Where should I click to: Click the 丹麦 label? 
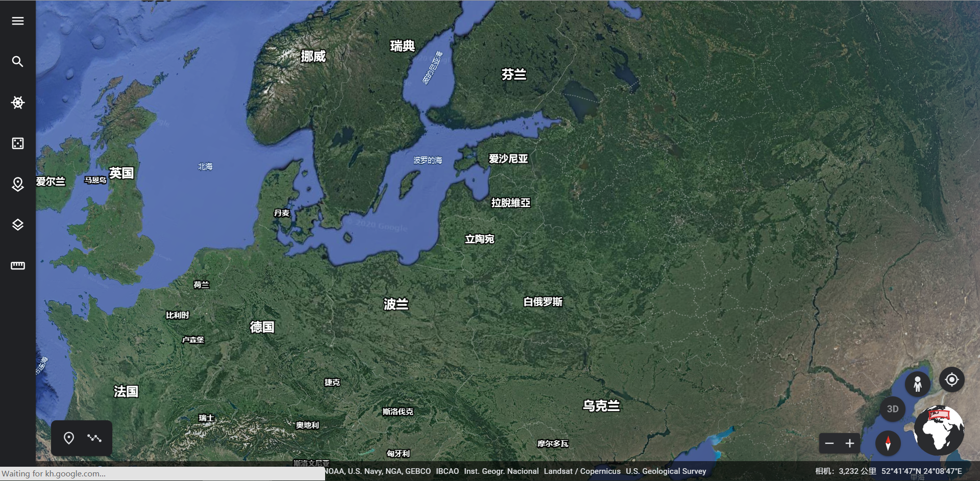coord(282,213)
